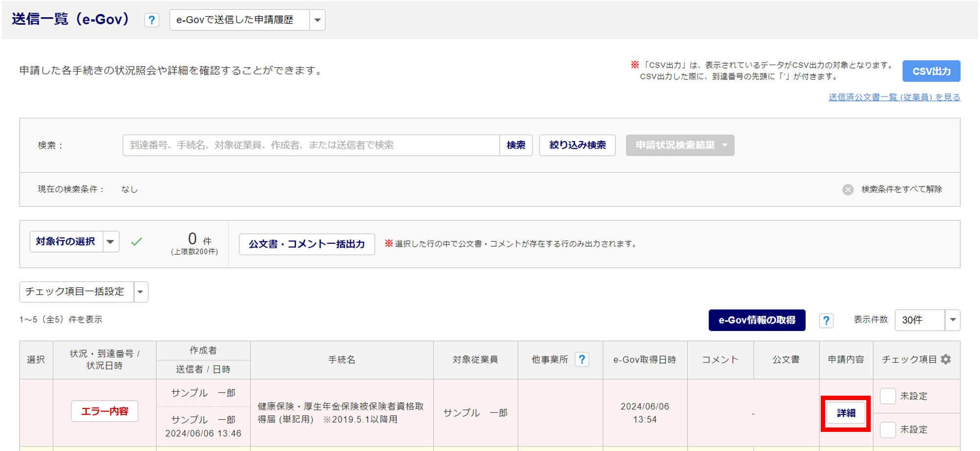
Task: Click the help icon next to 他事業所 column
Action: [x=582, y=359]
